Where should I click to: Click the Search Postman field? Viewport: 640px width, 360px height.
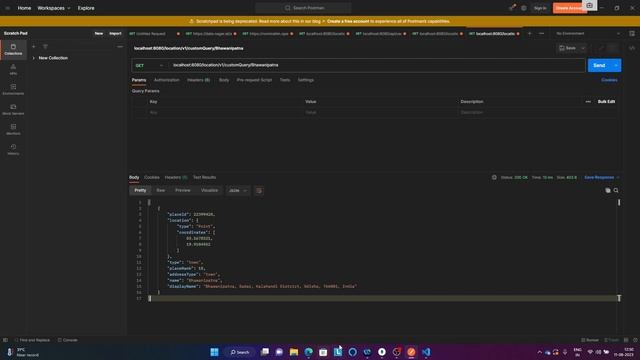(303, 8)
